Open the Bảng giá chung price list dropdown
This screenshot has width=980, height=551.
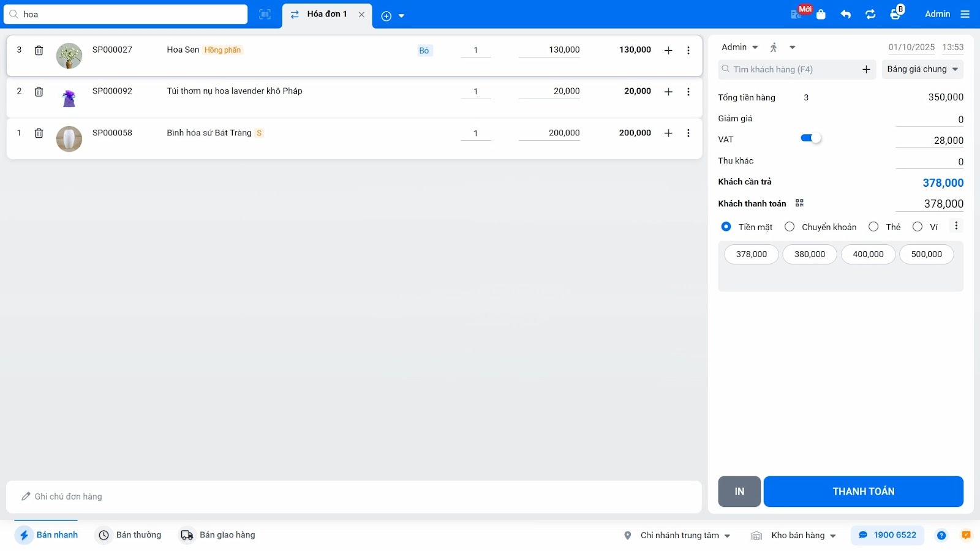[x=923, y=69]
